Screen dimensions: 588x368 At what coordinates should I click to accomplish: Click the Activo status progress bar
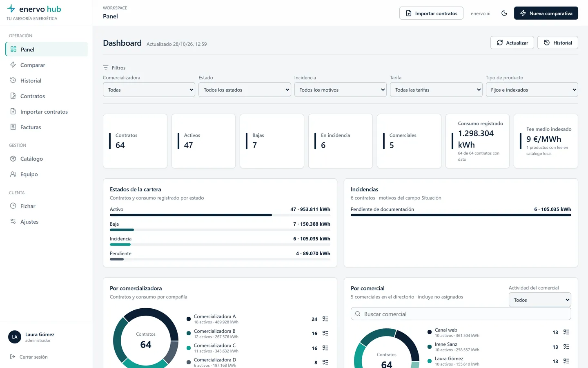pos(220,215)
